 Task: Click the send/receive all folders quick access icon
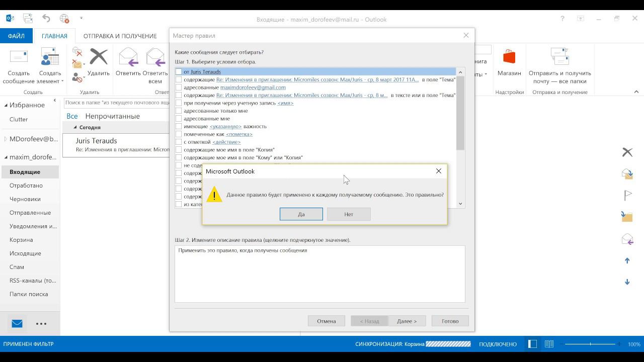[28, 19]
